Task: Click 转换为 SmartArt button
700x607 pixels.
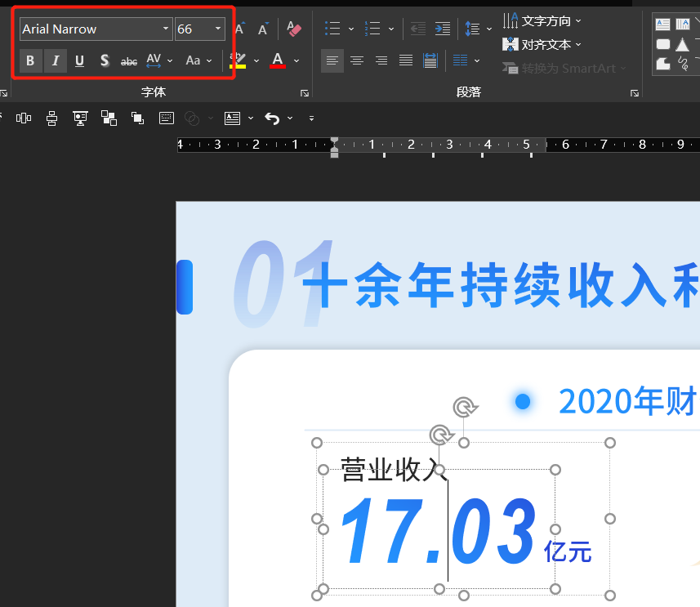Action: [x=564, y=69]
